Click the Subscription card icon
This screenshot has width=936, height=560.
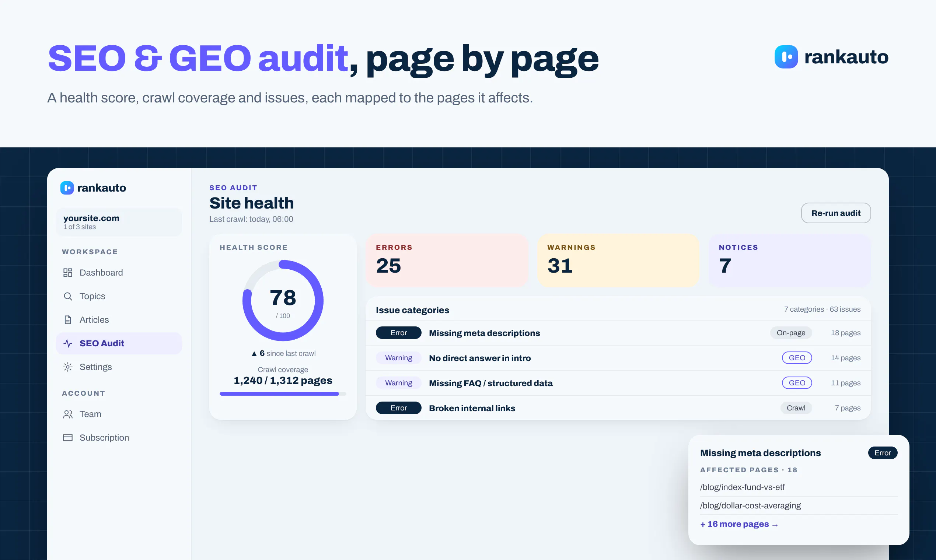67,437
